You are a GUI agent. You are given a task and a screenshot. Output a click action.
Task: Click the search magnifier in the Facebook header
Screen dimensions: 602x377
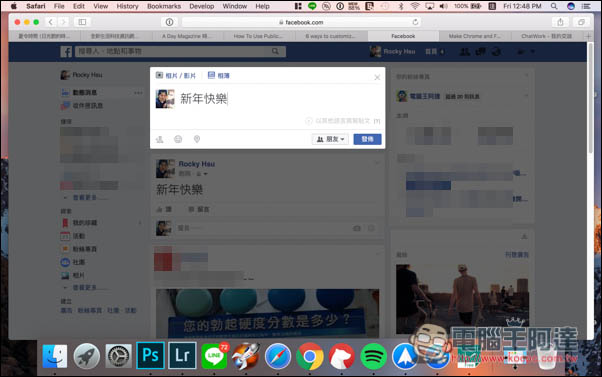point(275,51)
